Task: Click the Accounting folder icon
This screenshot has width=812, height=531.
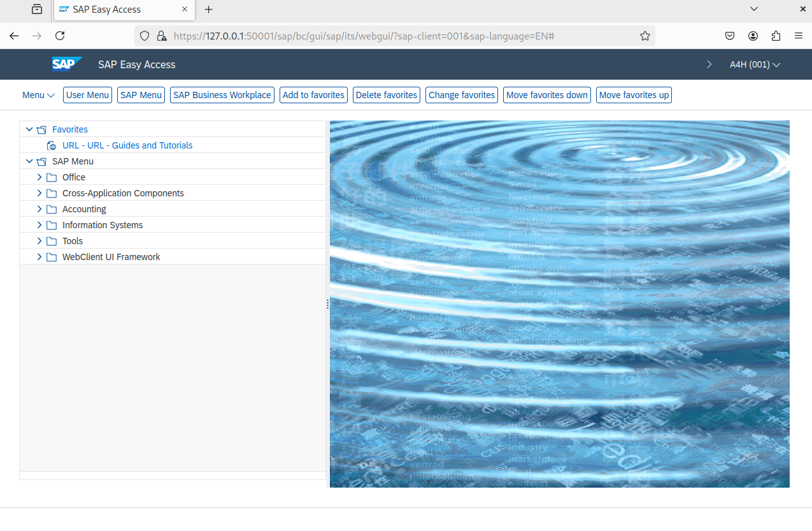Action: [52, 209]
